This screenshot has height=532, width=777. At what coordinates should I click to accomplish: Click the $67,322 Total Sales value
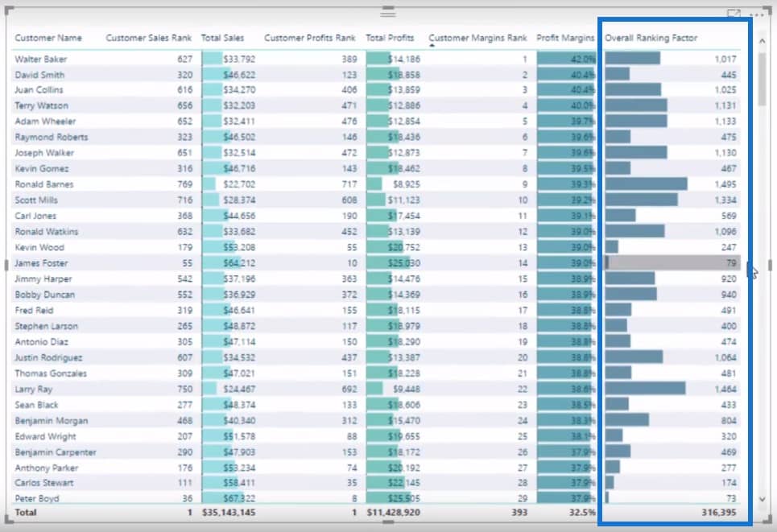(239, 498)
